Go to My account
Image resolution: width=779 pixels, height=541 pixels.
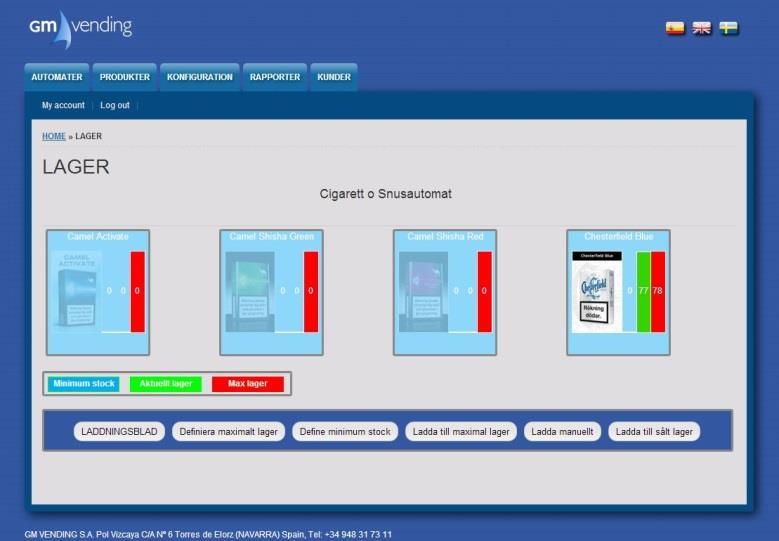63,105
